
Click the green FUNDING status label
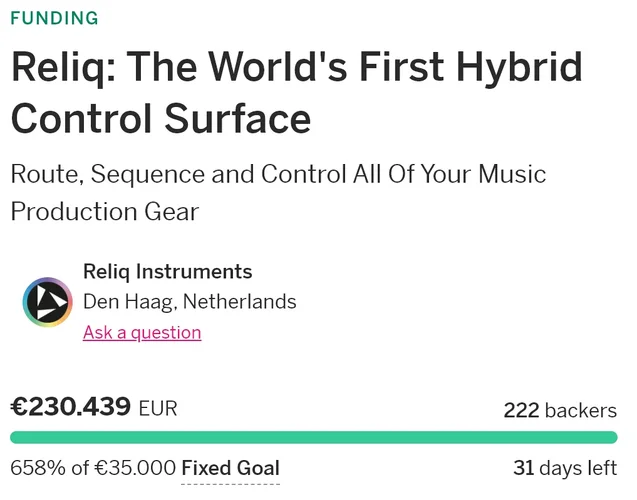tap(54, 18)
